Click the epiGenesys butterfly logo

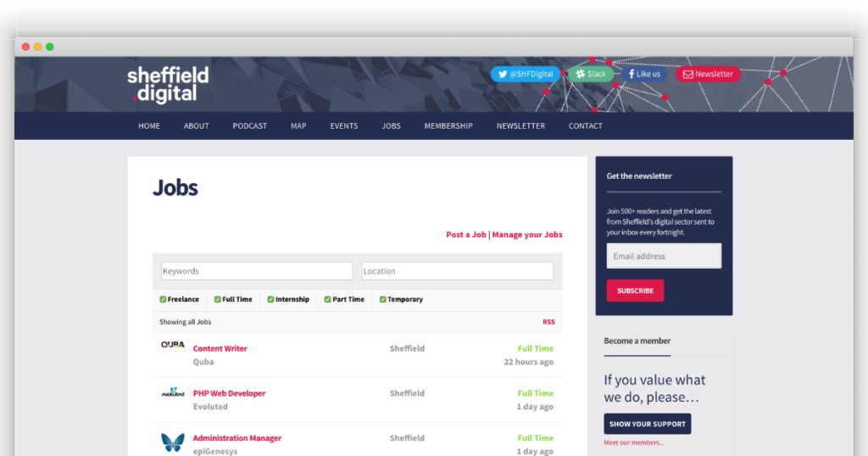click(x=172, y=442)
